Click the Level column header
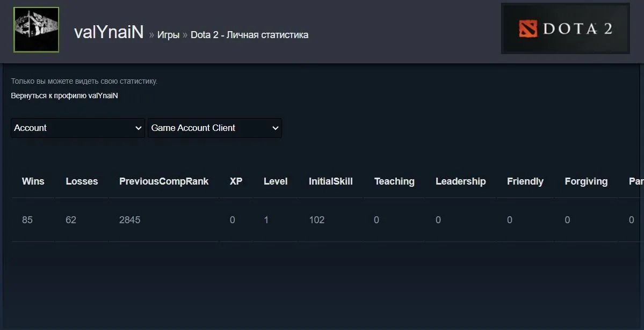The image size is (644, 330). point(276,181)
